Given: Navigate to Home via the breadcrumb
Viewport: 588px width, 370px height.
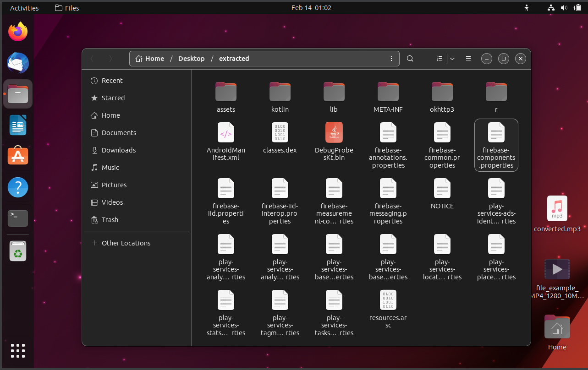Looking at the screenshot, I should 150,59.
